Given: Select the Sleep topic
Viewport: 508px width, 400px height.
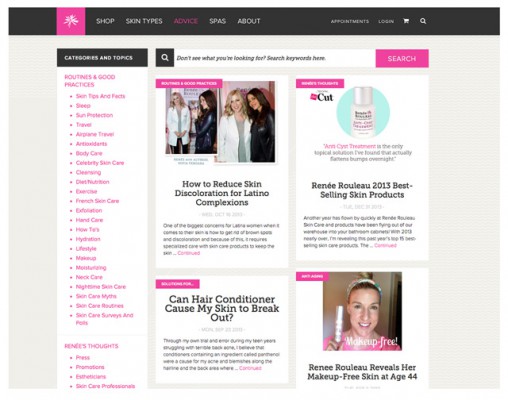Looking at the screenshot, I should tap(83, 106).
